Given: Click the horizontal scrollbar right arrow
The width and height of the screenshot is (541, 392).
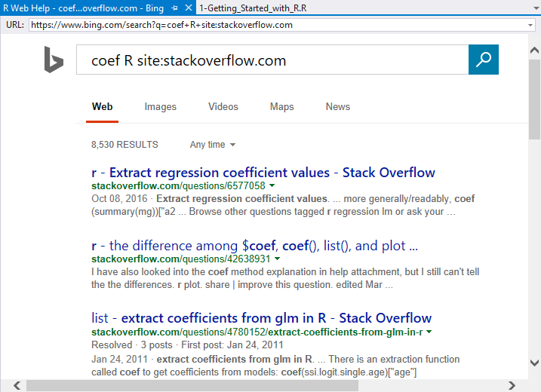Looking at the screenshot, I should point(512,385).
